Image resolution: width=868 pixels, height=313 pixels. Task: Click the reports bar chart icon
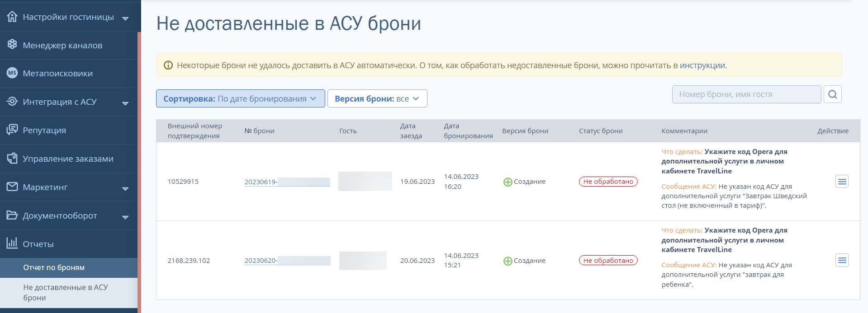pyautogui.click(x=12, y=243)
